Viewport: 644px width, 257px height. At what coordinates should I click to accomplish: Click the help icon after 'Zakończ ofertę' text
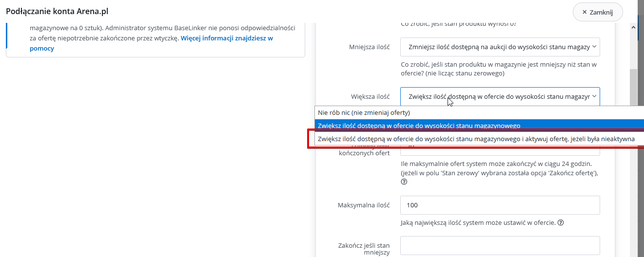point(404,182)
